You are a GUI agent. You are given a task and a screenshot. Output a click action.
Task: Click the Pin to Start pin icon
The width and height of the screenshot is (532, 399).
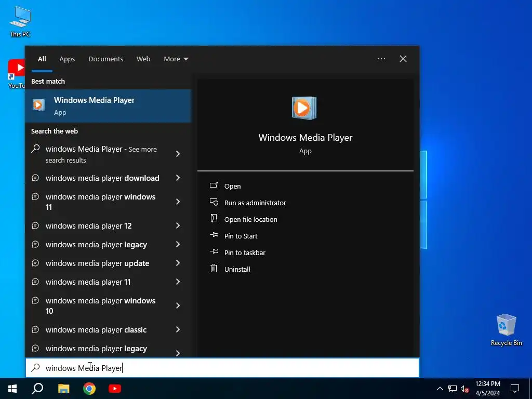click(x=214, y=235)
